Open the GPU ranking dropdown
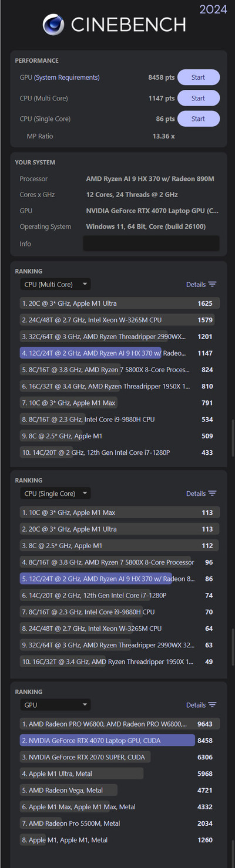235x868 pixels. (x=55, y=705)
